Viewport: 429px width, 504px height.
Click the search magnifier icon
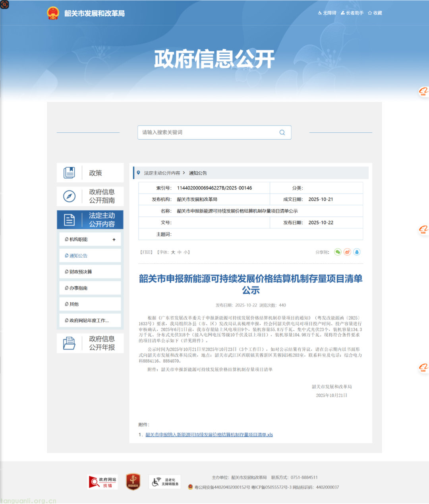tap(282, 132)
